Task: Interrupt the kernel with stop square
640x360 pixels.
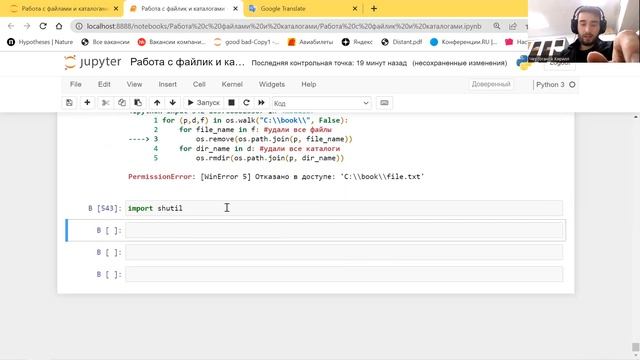Action: [x=231, y=103]
